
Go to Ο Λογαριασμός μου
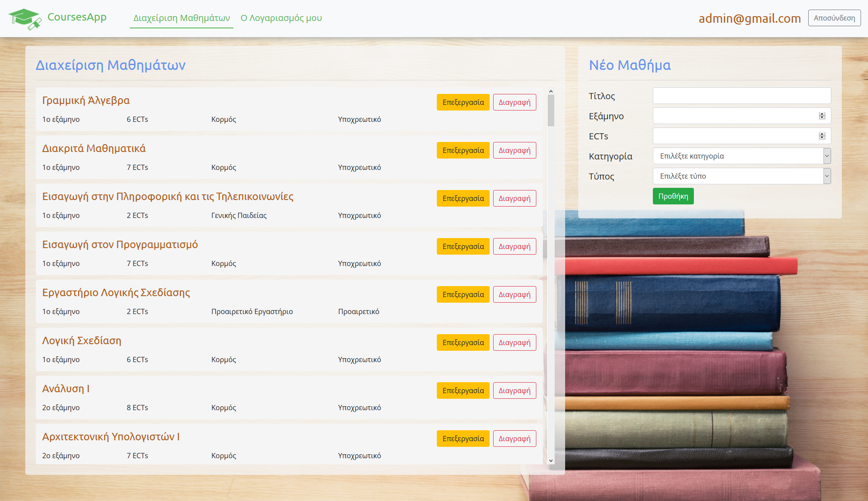281,18
